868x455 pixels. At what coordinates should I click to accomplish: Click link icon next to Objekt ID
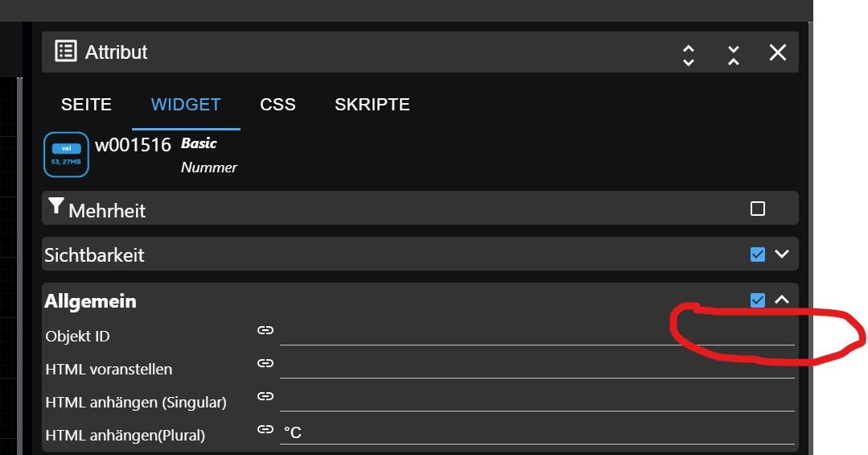[x=265, y=330]
